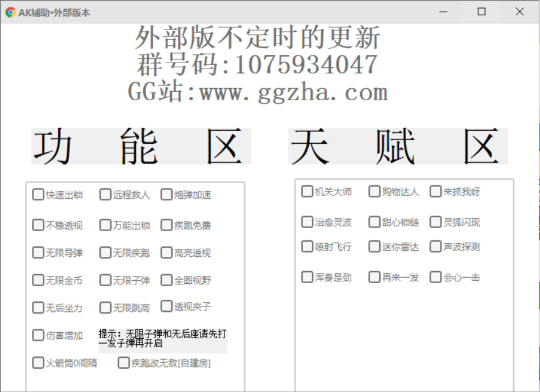The image size is (540, 392).
Task: Click the app icon in title bar
Action: [10, 12]
